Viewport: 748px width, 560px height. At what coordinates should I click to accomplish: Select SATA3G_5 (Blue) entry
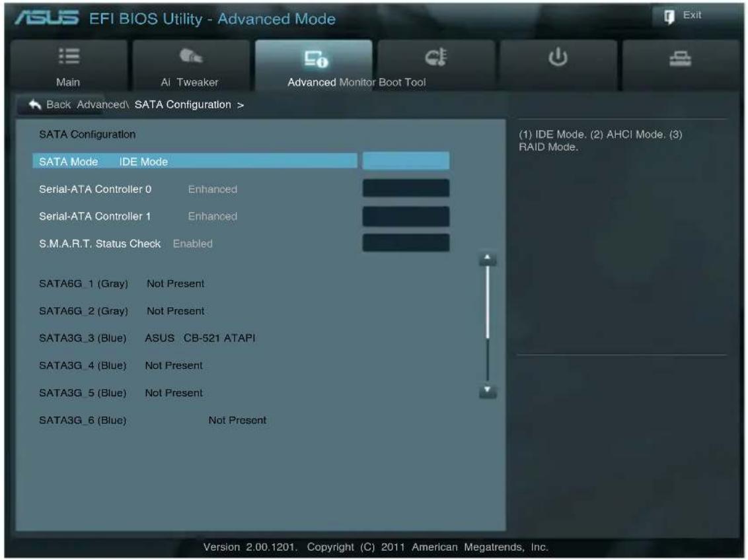(83, 393)
